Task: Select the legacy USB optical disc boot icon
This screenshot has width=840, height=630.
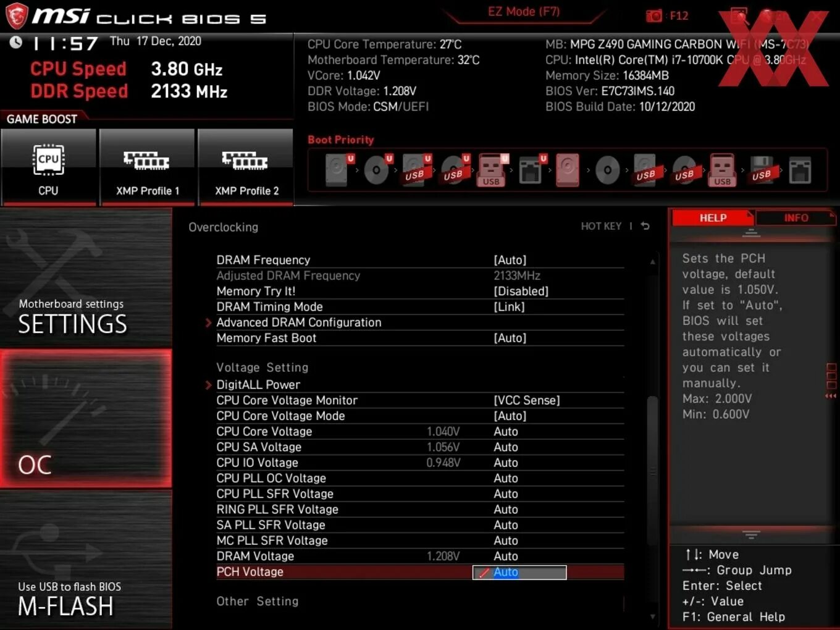Action: (x=684, y=170)
